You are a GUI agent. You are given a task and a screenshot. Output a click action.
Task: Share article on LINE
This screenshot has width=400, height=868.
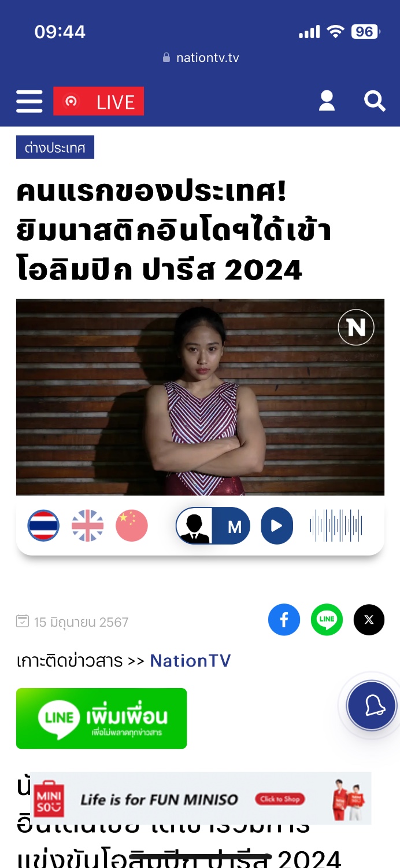pos(327,620)
